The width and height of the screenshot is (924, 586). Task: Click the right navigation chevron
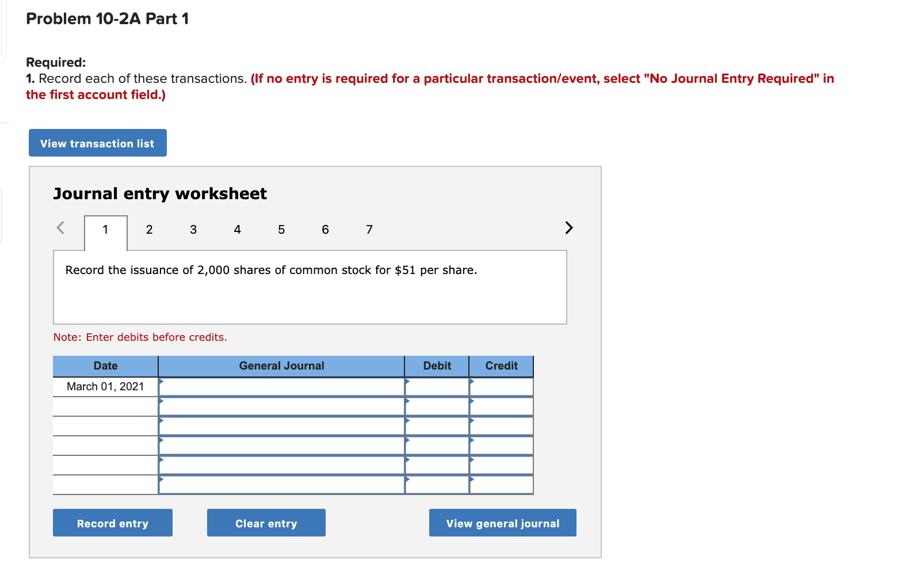tap(568, 228)
